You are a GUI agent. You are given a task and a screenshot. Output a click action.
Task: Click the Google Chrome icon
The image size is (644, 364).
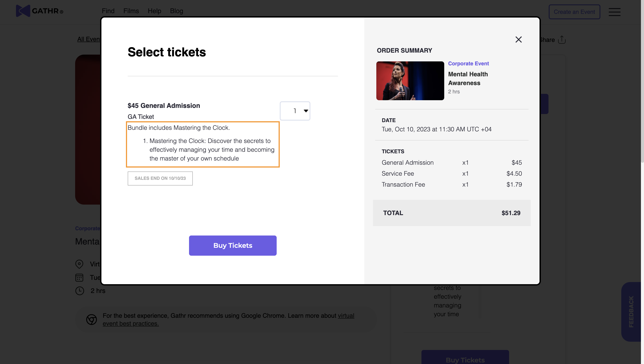coord(91,319)
